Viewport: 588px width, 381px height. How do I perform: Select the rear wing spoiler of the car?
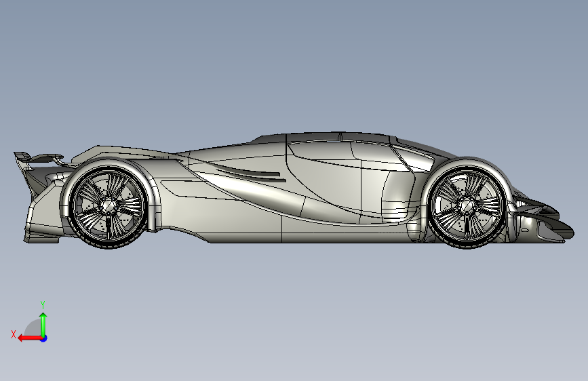[39, 158]
